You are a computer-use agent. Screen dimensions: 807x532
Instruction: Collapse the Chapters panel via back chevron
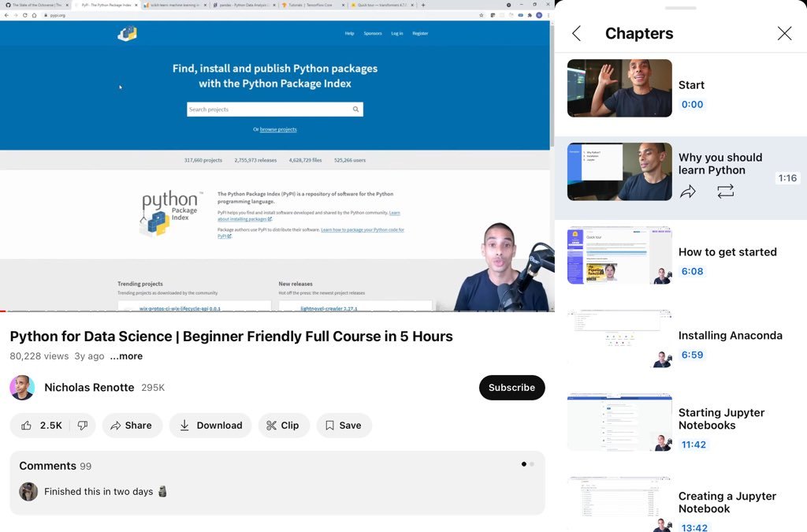(x=576, y=33)
